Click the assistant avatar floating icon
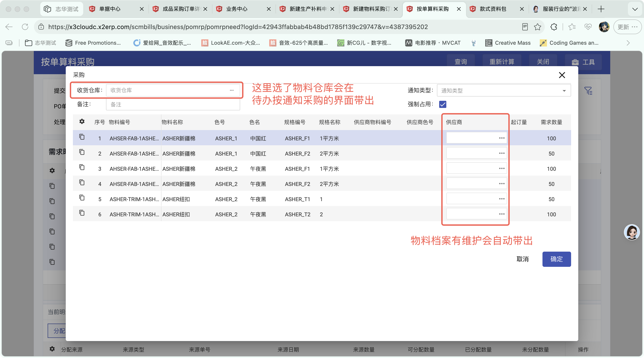644x358 pixels. coord(631,232)
